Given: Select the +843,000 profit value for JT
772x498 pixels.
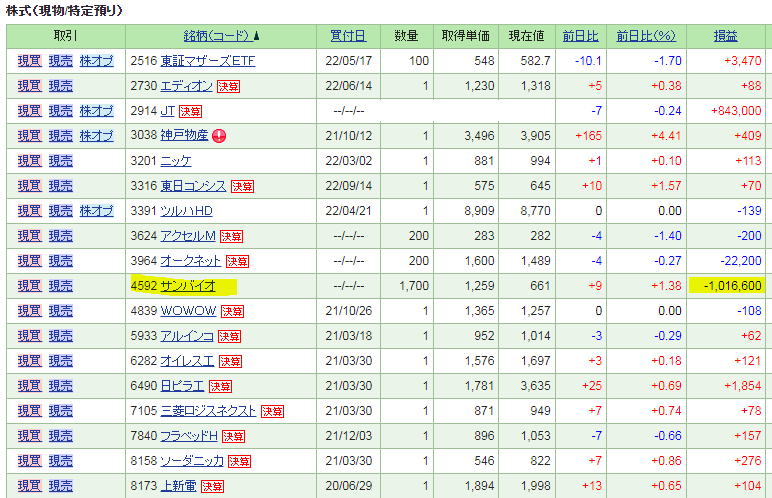Looking at the screenshot, I should 736,111.
